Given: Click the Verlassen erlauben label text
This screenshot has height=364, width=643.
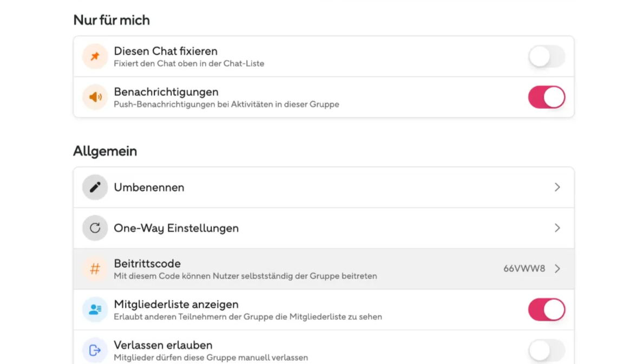Looking at the screenshot, I should tap(163, 345).
